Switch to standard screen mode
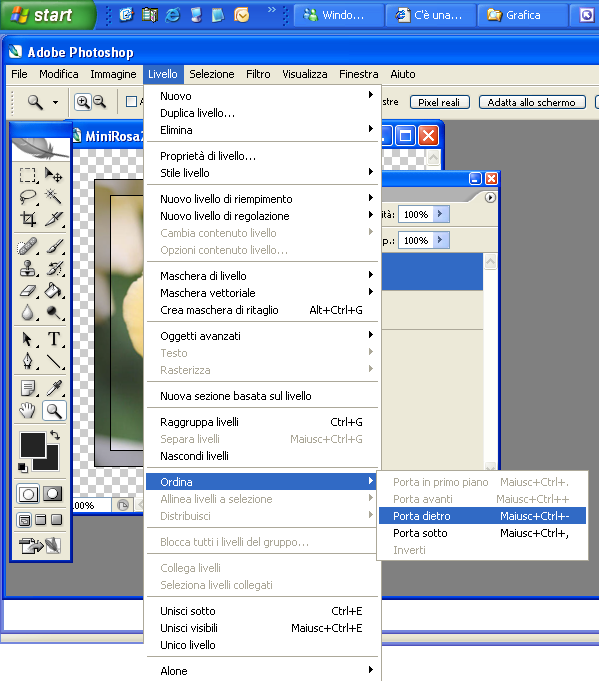This screenshot has width=599, height=681. click(25, 519)
